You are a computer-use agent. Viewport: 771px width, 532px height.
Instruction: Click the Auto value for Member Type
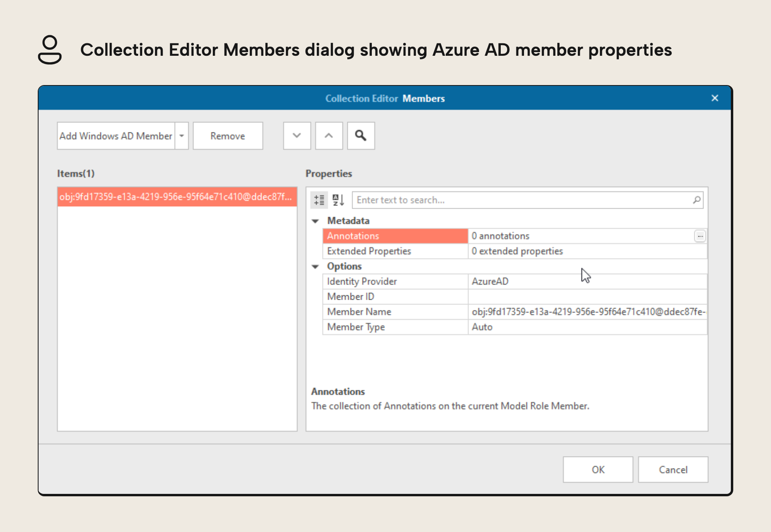[587, 327]
